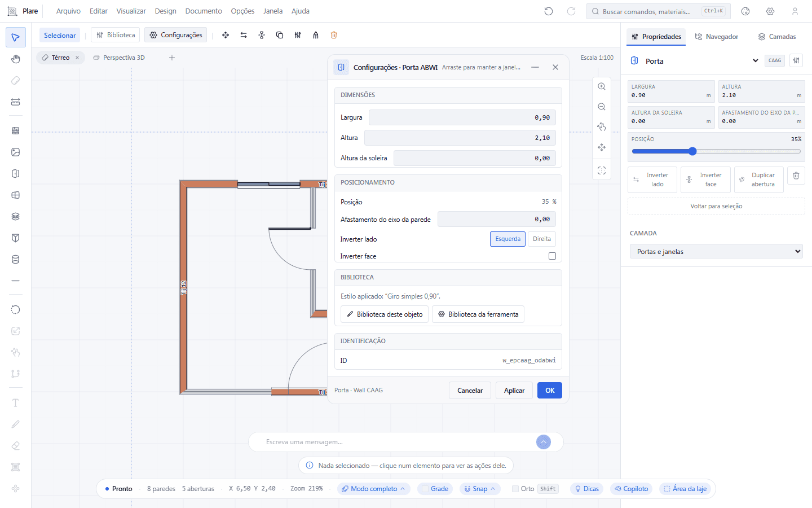The width and height of the screenshot is (812, 508).
Task: Open the Perspectiva 3D view tab
Action: [x=119, y=58]
